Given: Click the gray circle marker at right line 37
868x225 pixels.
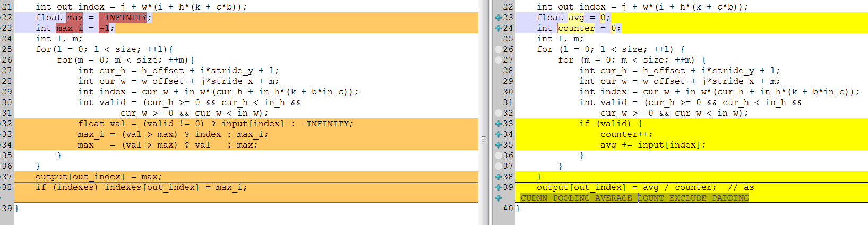Looking at the screenshot, I should (499, 166).
